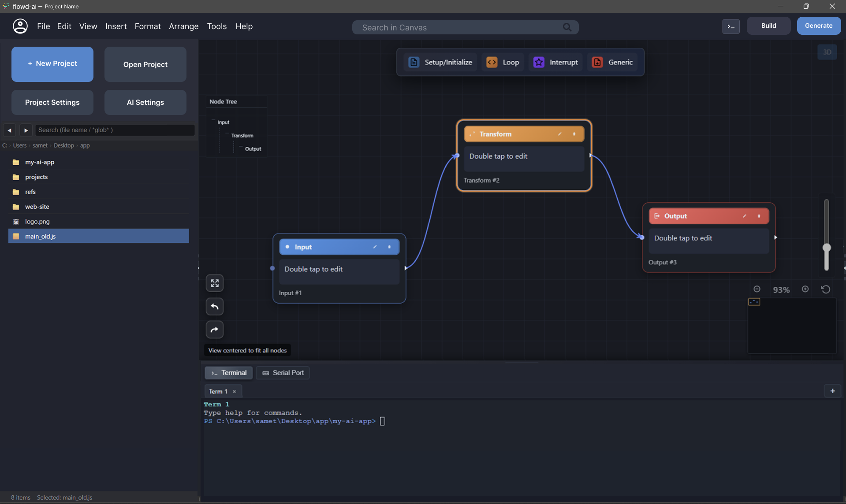The height and width of the screenshot is (504, 846).
Task: Click the Generate button
Action: 818,26
